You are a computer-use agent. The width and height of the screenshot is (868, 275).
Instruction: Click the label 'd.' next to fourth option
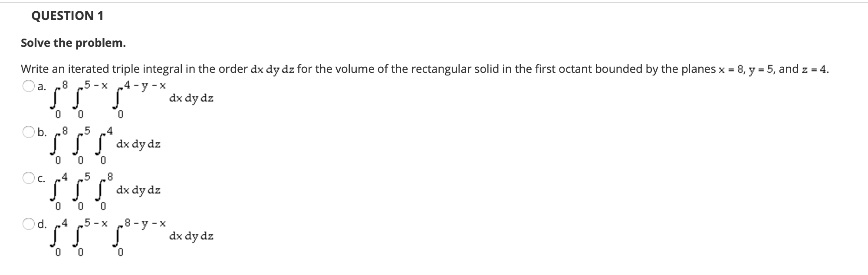point(42,224)
